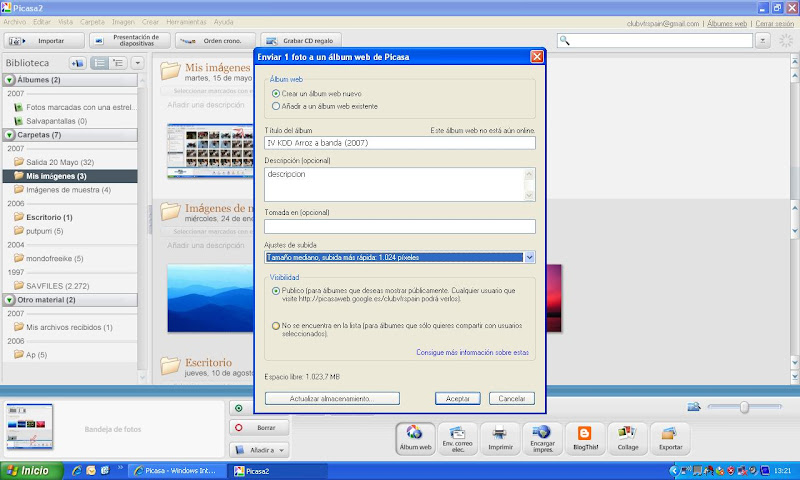
Task: Click the BlogThis! icon
Action: click(585, 438)
